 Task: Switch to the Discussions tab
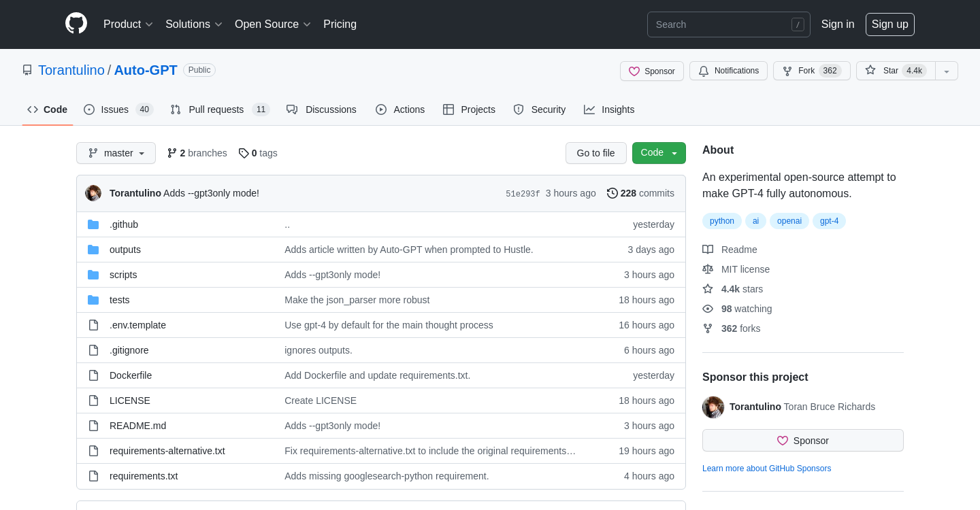(x=321, y=109)
